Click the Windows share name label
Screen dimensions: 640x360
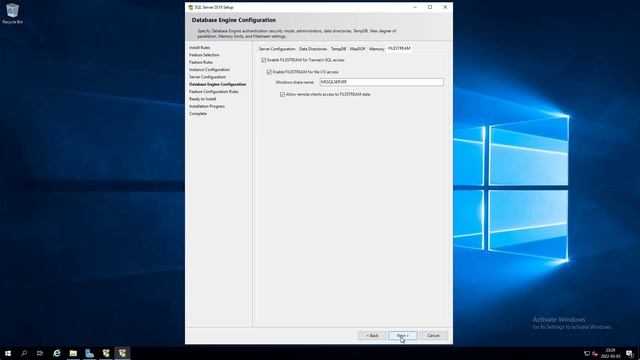click(x=295, y=82)
